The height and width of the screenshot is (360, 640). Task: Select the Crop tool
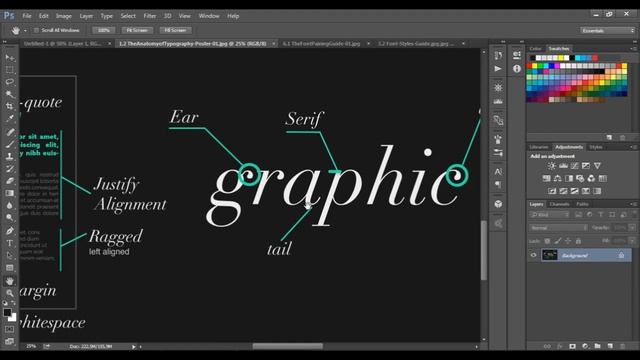(x=9, y=106)
